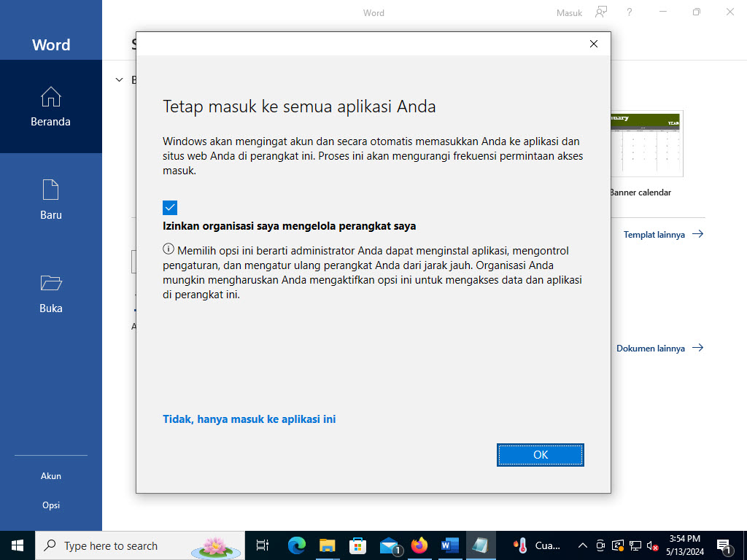This screenshot has width=747, height=560.
Task: Click Masuk in the title bar
Action: (x=568, y=12)
